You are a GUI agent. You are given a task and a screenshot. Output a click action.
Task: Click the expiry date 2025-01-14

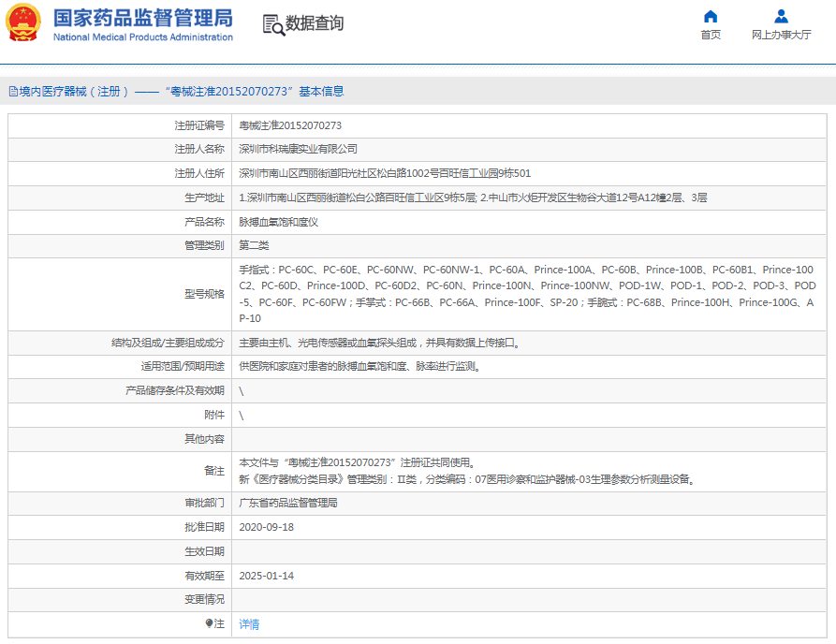267,576
